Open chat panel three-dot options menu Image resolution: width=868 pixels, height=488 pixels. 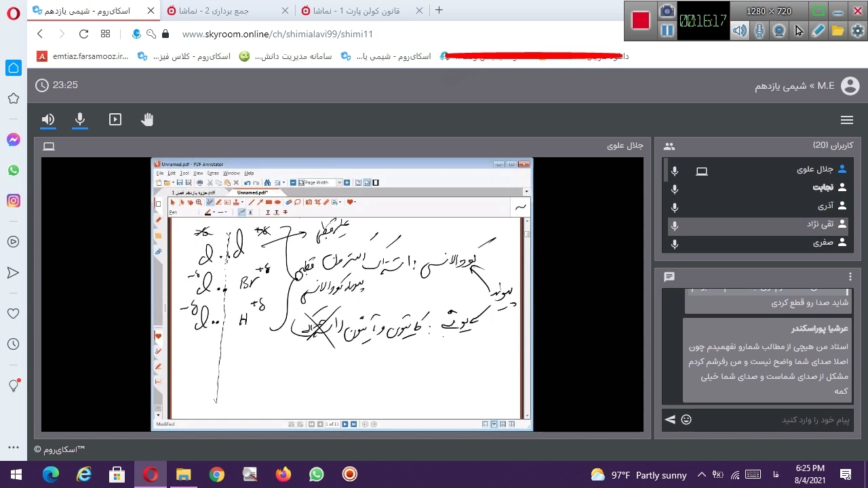[x=850, y=277]
